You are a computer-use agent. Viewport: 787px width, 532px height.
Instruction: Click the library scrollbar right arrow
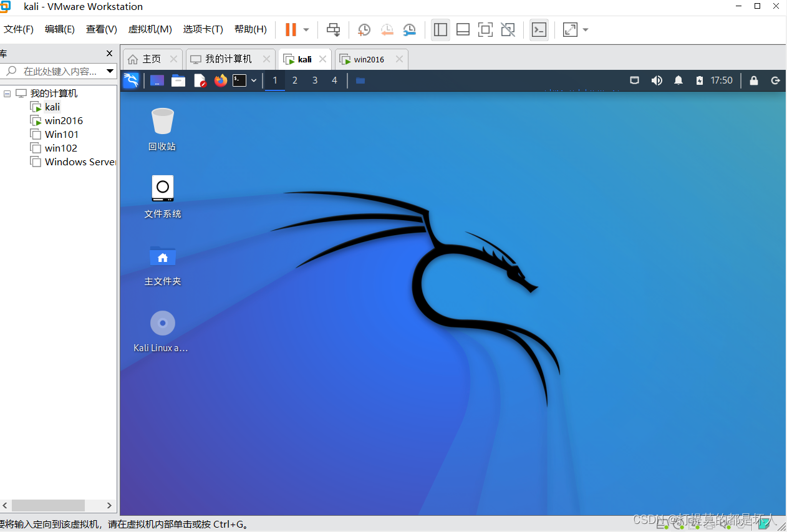coord(110,505)
